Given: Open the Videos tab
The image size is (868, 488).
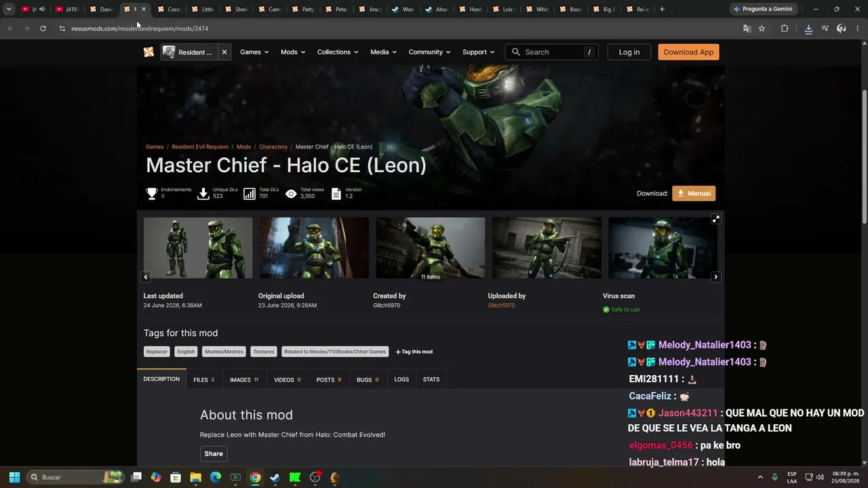Looking at the screenshot, I should 288,380.
